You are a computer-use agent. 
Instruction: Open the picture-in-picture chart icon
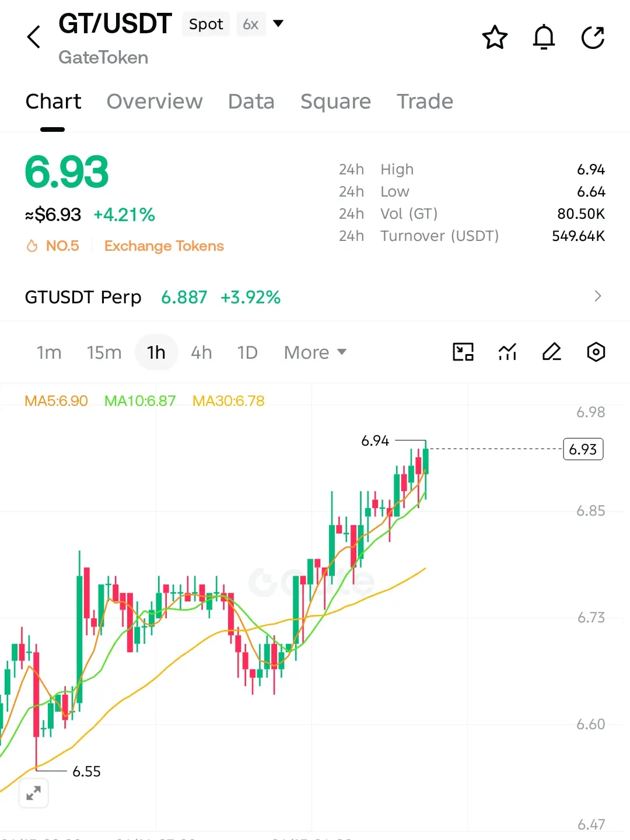(x=463, y=352)
